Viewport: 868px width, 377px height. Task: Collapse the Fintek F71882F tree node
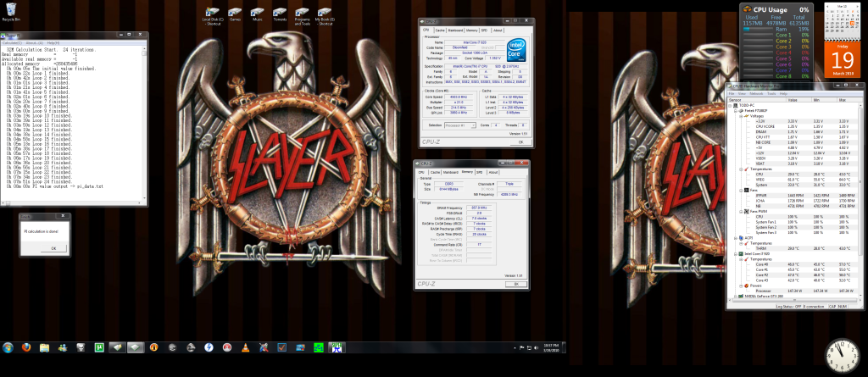click(x=735, y=111)
